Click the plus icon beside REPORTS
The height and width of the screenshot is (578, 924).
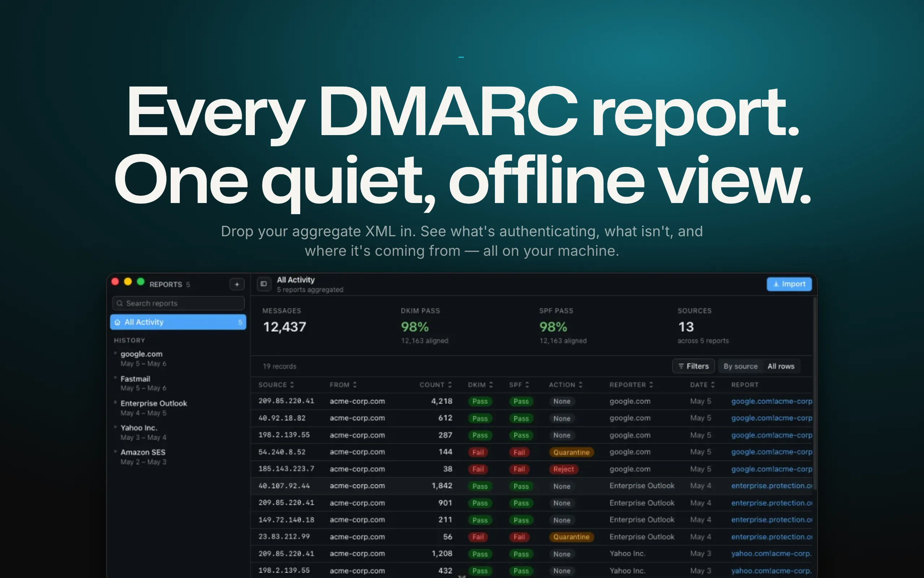(237, 284)
